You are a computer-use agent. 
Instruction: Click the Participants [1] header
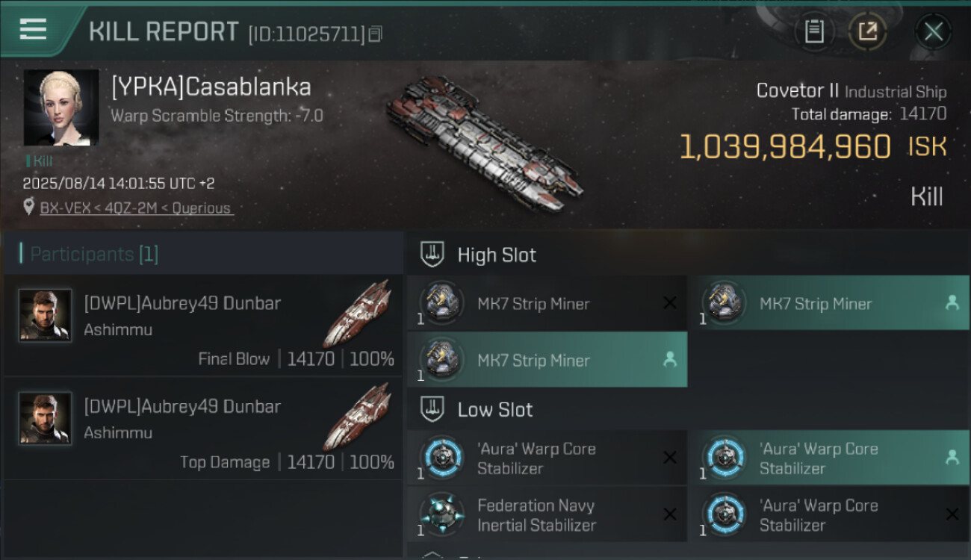coord(94,254)
